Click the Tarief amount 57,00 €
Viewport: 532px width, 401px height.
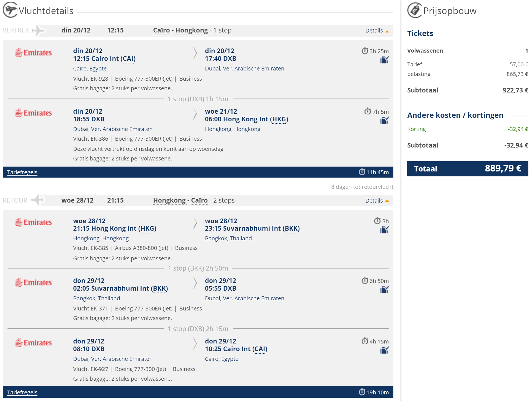[519, 64]
